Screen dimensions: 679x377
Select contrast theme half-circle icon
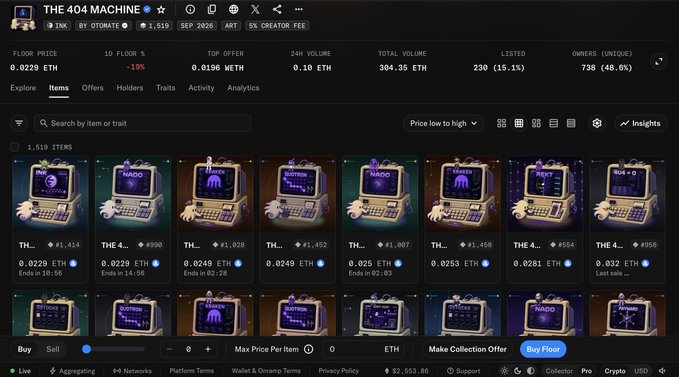[x=530, y=371]
